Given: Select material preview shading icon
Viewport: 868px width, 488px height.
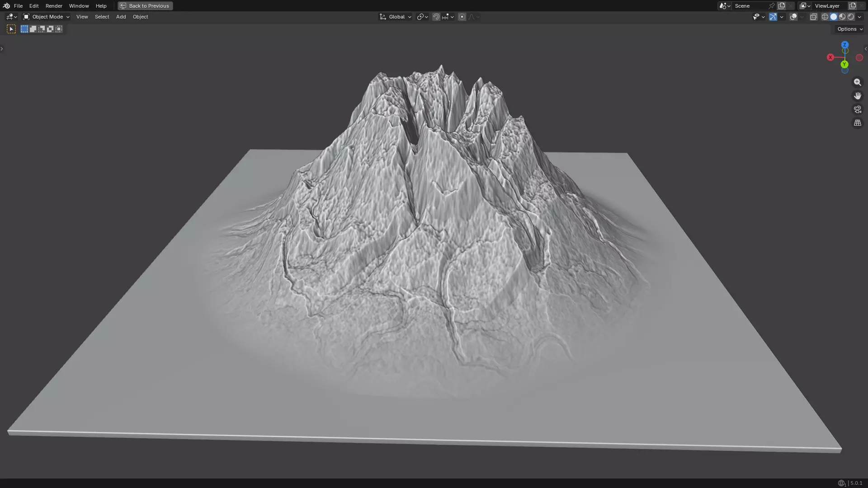Looking at the screenshot, I should (x=842, y=17).
